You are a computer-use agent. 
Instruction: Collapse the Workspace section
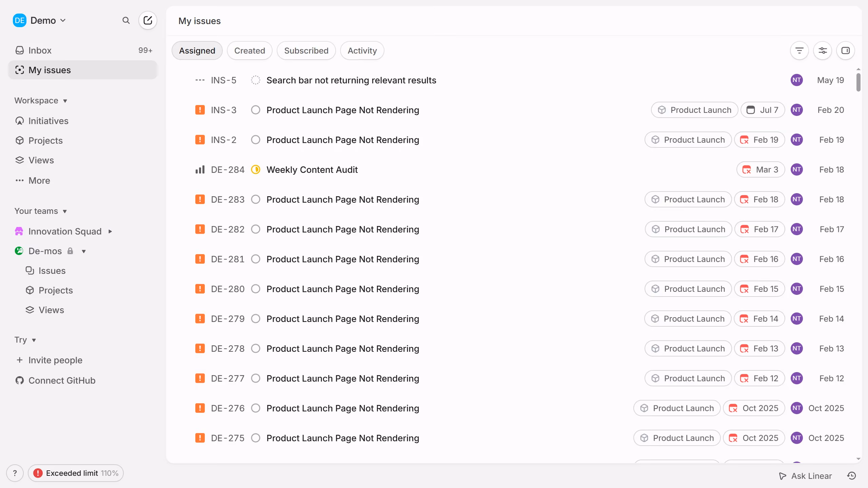(x=41, y=101)
